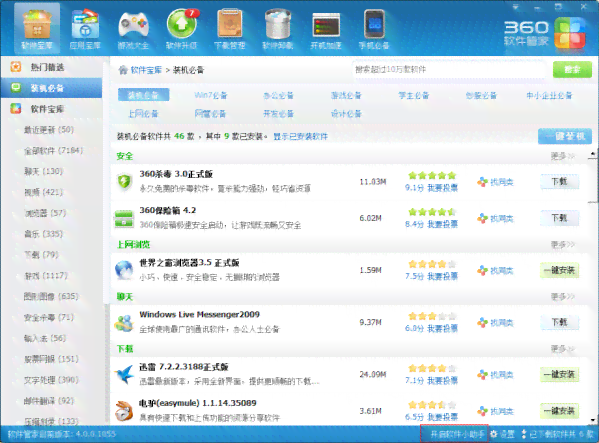Screen dimensions: 599x443
Task: Open the 手机必备 phone icon
Action: (x=374, y=28)
